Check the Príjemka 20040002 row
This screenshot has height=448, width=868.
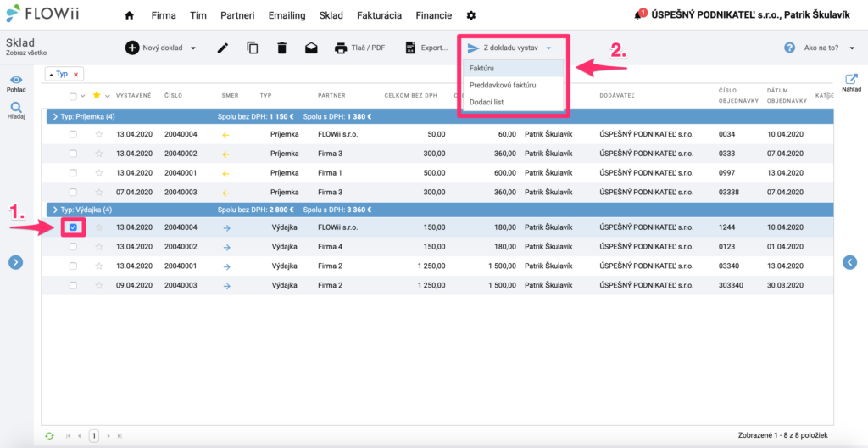pyautogui.click(x=73, y=154)
